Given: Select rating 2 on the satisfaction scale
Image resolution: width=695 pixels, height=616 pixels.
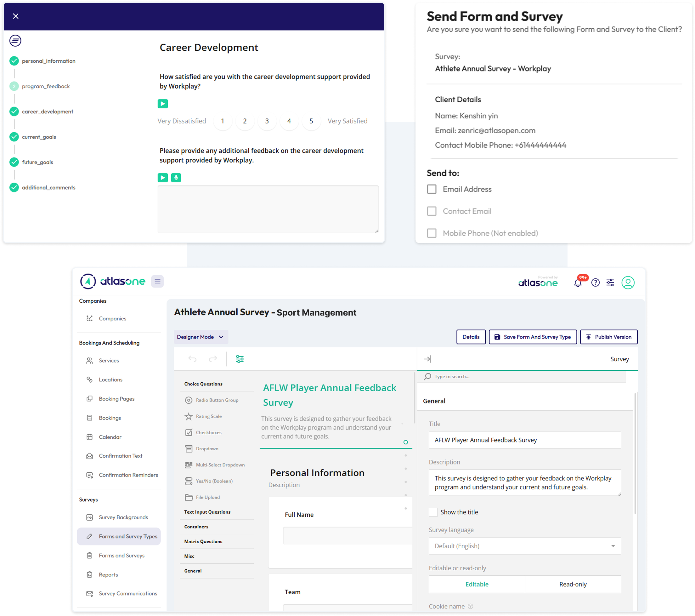Looking at the screenshot, I should (x=245, y=121).
